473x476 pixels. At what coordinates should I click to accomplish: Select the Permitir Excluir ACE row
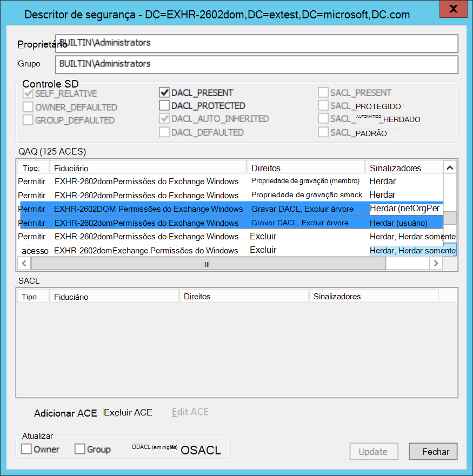point(230,237)
